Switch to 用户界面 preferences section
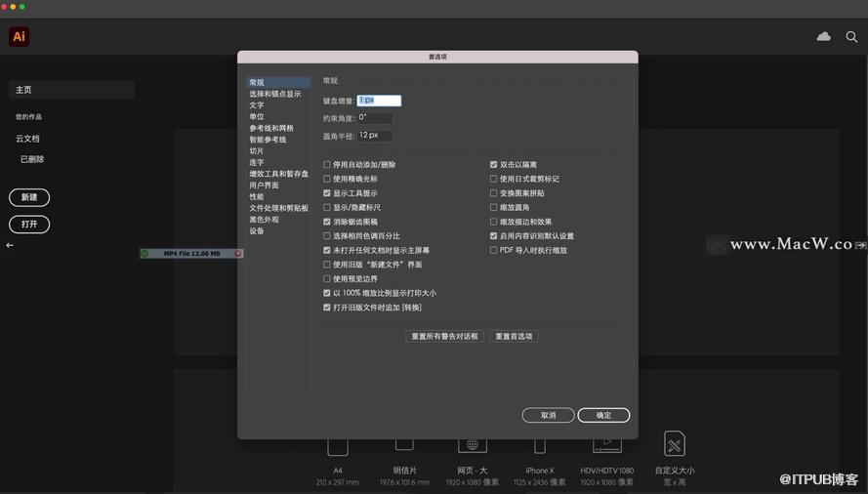The height and width of the screenshot is (494, 868). click(x=264, y=185)
